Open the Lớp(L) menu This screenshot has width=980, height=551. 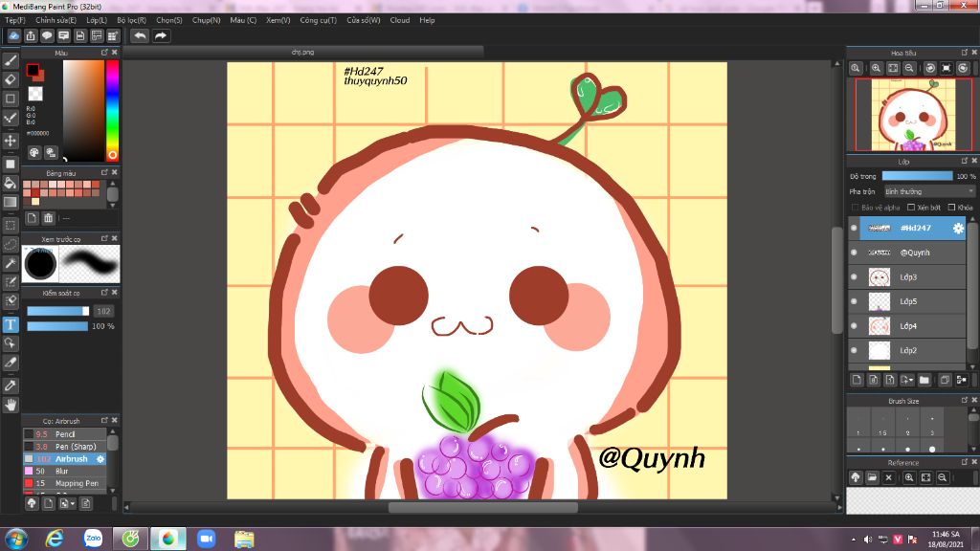pyautogui.click(x=97, y=20)
